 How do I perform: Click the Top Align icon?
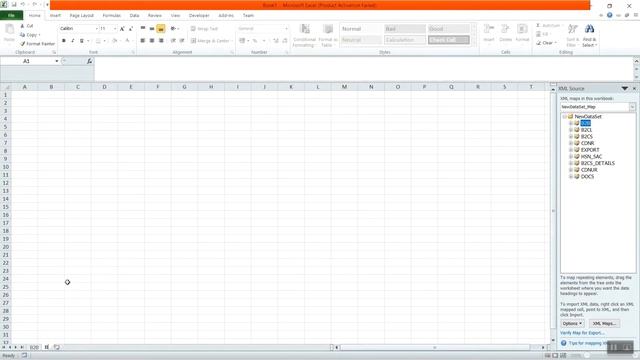(143, 29)
